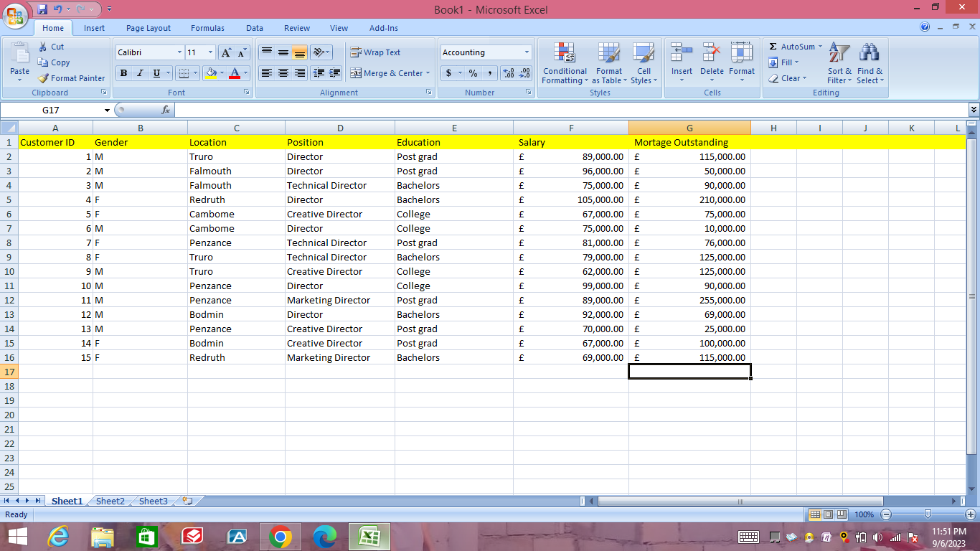Apply percent style to cells
Viewport: 980px width, 551px height.
473,73
